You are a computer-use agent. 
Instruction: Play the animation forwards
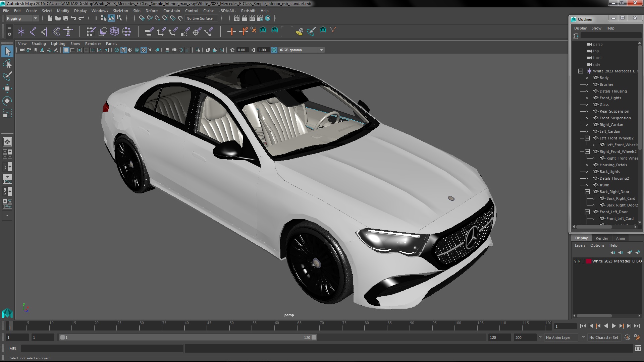tap(613, 326)
